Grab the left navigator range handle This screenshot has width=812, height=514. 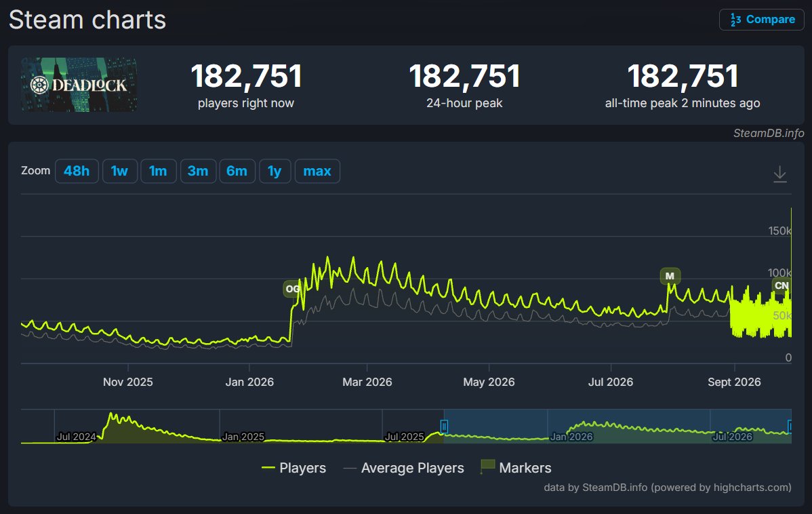coord(444,426)
